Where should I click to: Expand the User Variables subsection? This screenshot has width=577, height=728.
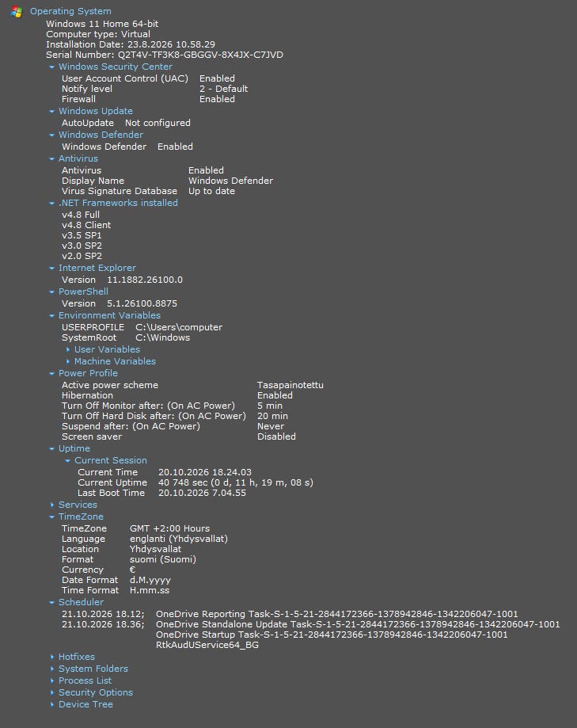click(107, 349)
